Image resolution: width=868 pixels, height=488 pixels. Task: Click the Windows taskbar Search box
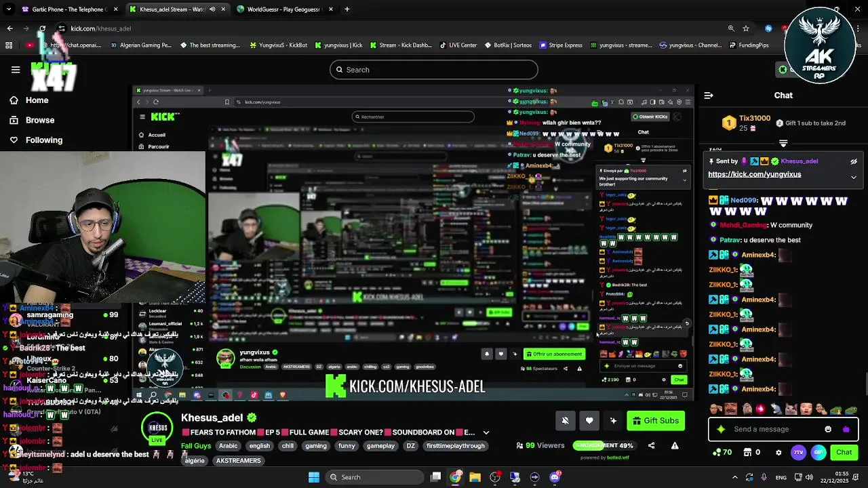[374, 477]
